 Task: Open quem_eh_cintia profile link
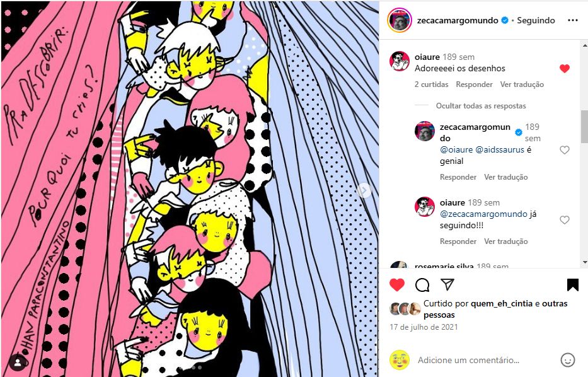click(502, 303)
